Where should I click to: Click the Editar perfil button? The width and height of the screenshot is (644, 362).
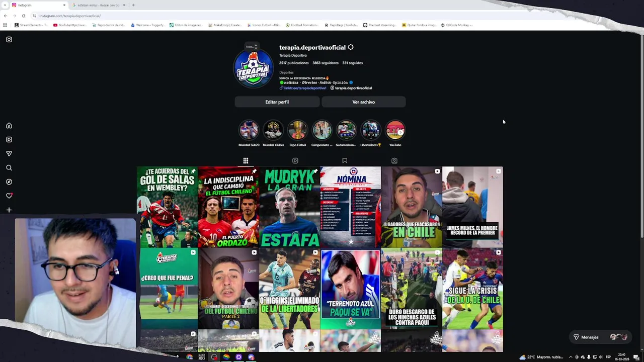pos(277,102)
